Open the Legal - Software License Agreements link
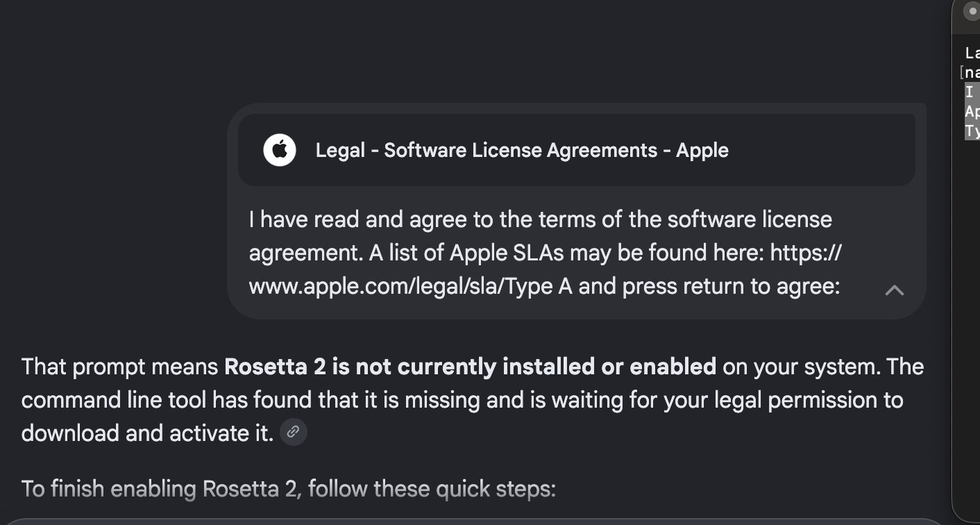The image size is (980, 525). [521, 150]
